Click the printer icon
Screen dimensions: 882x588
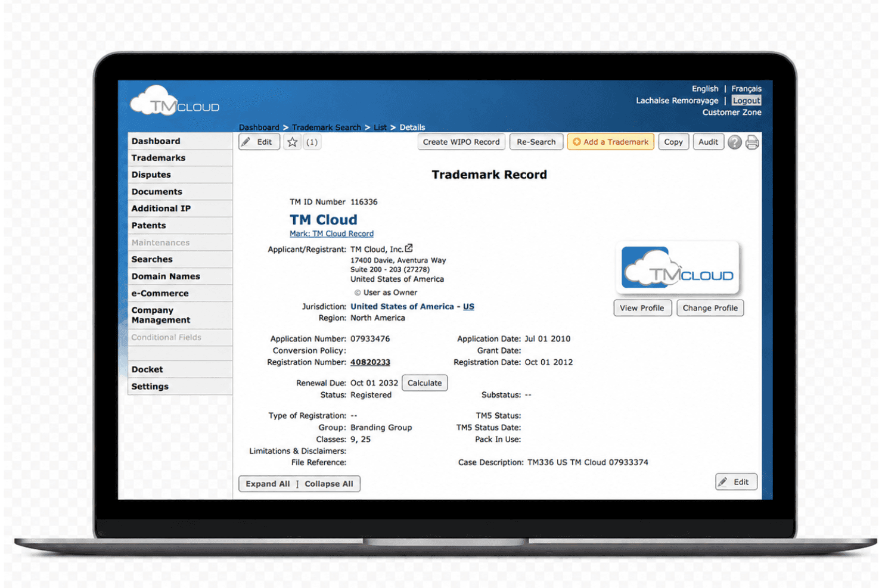(x=752, y=142)
